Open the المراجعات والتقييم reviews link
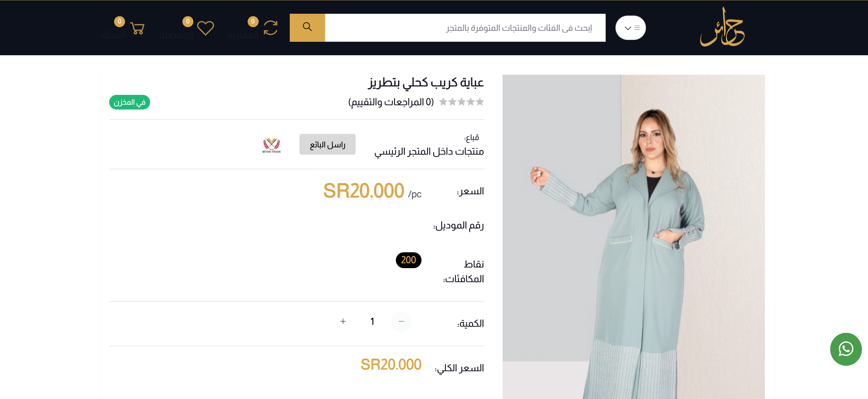This screenshot has width=868, height=399. pos(391,102)
